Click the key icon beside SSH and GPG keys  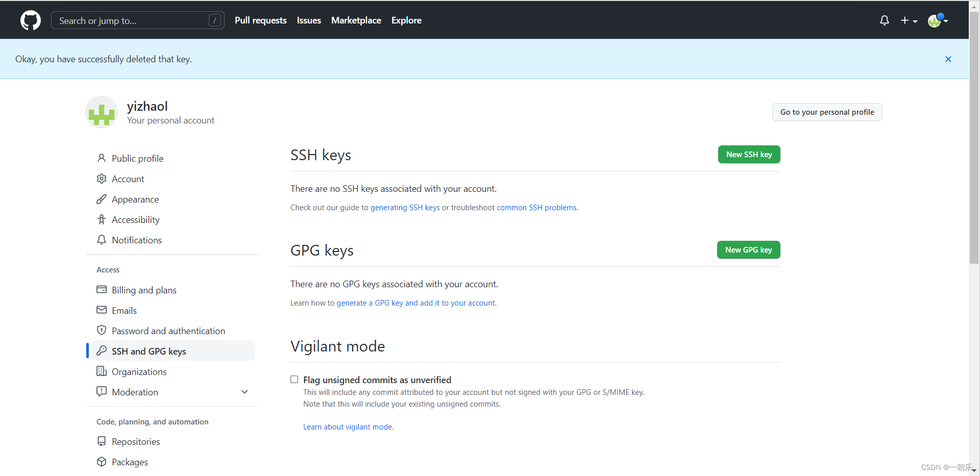(102, 350)
